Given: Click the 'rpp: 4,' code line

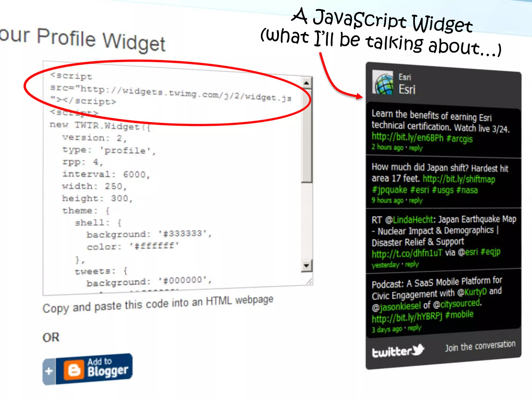Looking at the screenshot, I should pos(83,162).
